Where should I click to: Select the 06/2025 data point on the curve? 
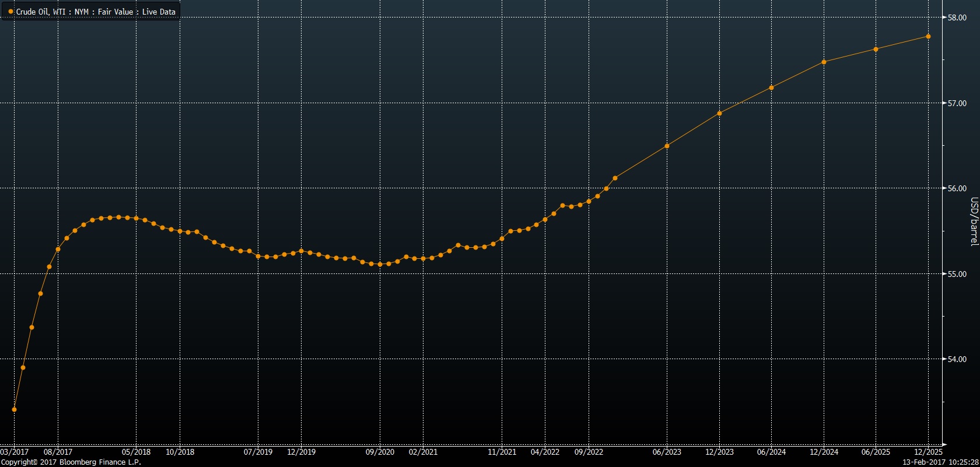pos(876,50)
